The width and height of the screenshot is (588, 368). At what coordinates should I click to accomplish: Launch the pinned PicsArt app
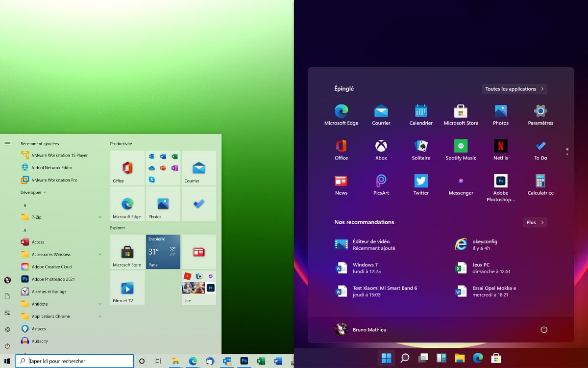pos(381,185)
